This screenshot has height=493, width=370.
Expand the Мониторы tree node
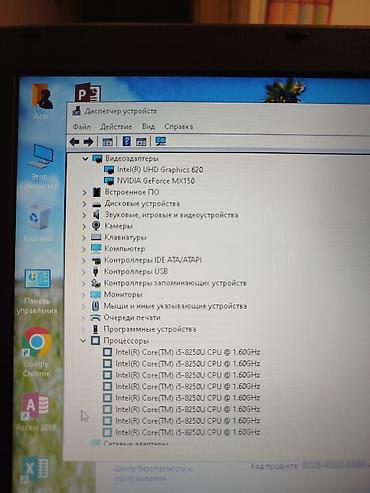pyautogui.click(x=83, y=295)
